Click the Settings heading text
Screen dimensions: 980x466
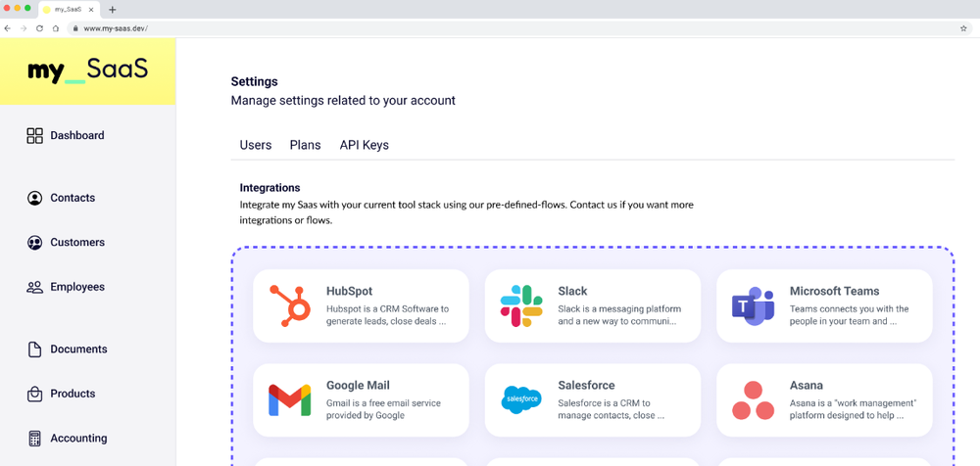click(255, 81)
